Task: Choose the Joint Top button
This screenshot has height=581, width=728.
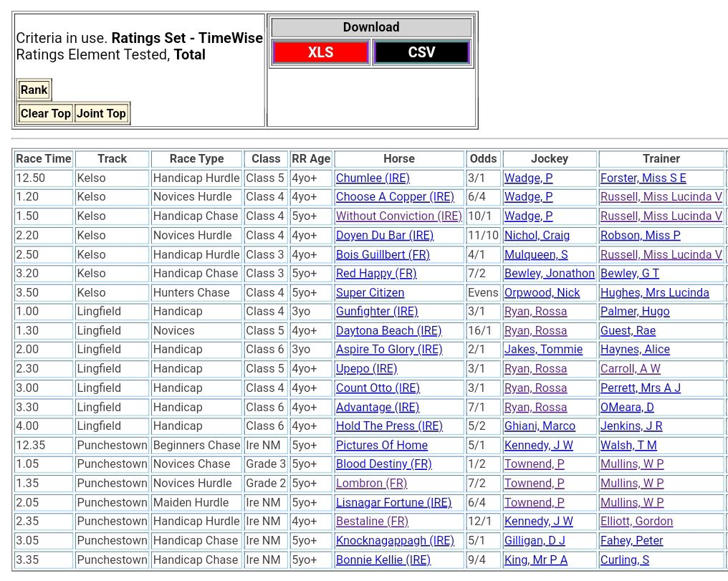Action: tap(101, 113)
